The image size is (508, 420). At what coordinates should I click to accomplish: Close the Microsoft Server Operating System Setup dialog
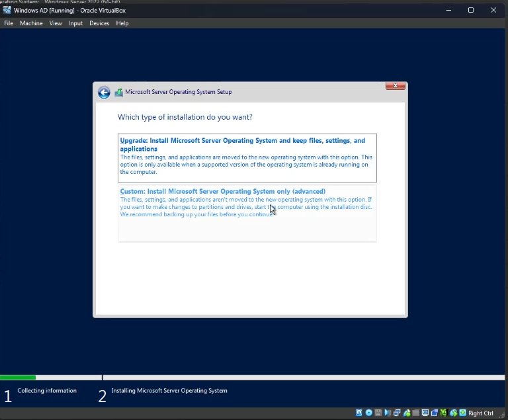[x=396, y=85]
